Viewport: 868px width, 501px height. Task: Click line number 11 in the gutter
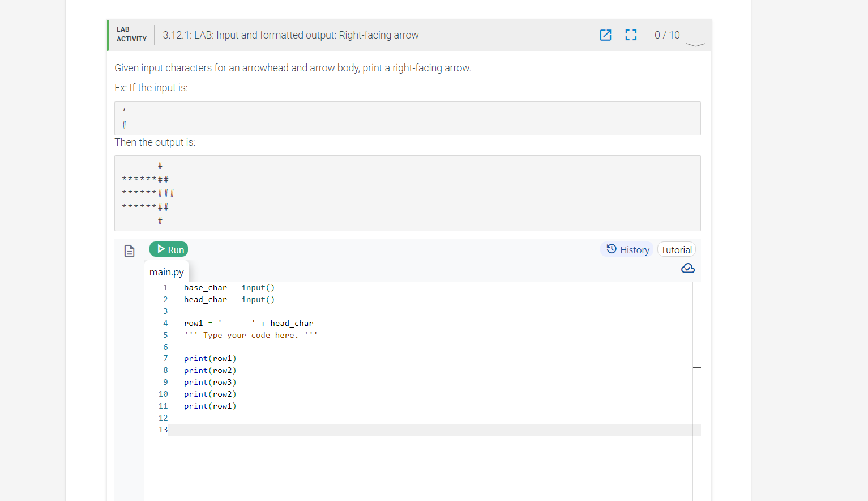point(163,406)
